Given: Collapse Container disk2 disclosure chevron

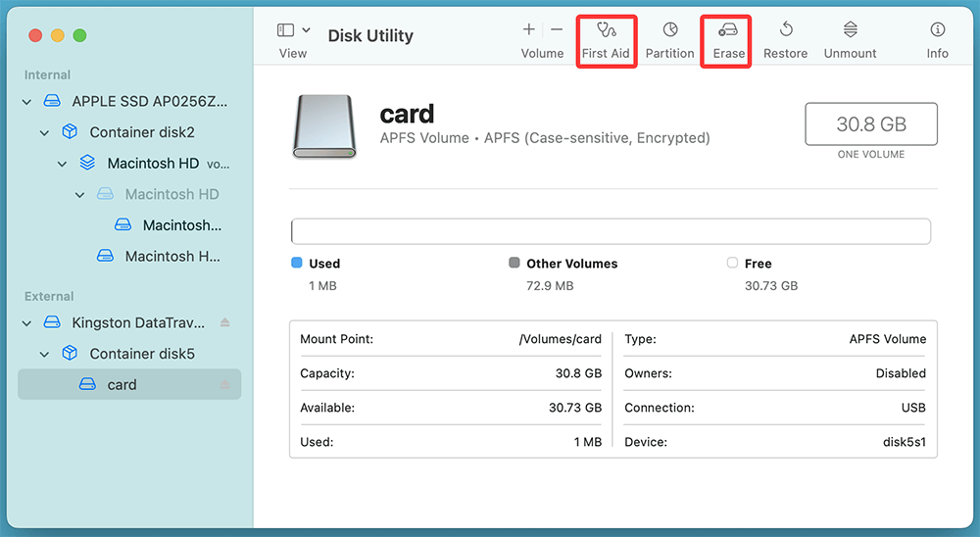Looking at the screenshot, I should (x=44, y=133).
